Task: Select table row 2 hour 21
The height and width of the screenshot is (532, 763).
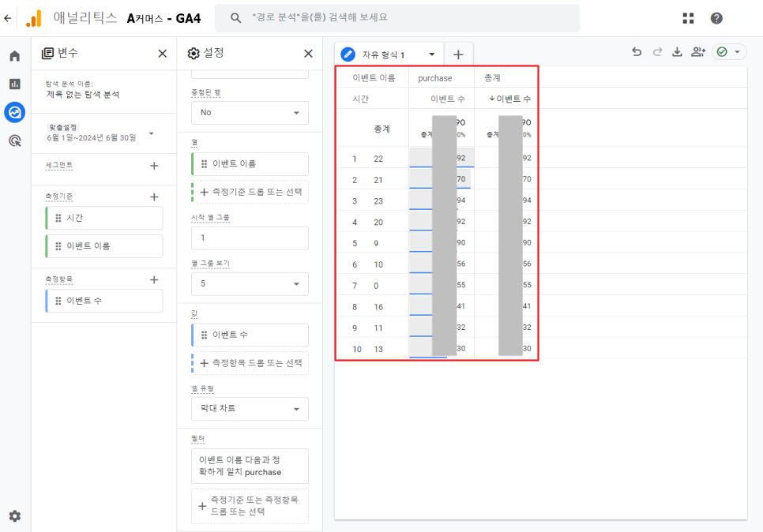Action: click(437, 180)
